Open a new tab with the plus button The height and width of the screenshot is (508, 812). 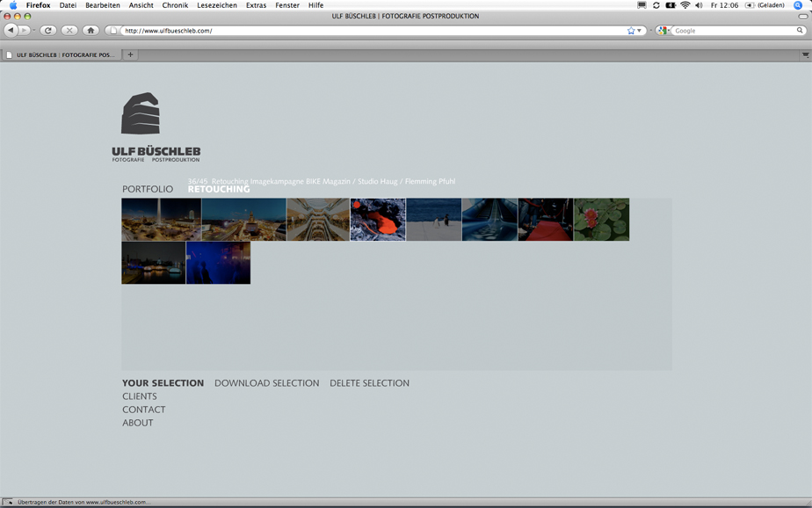tap(130, 54)
